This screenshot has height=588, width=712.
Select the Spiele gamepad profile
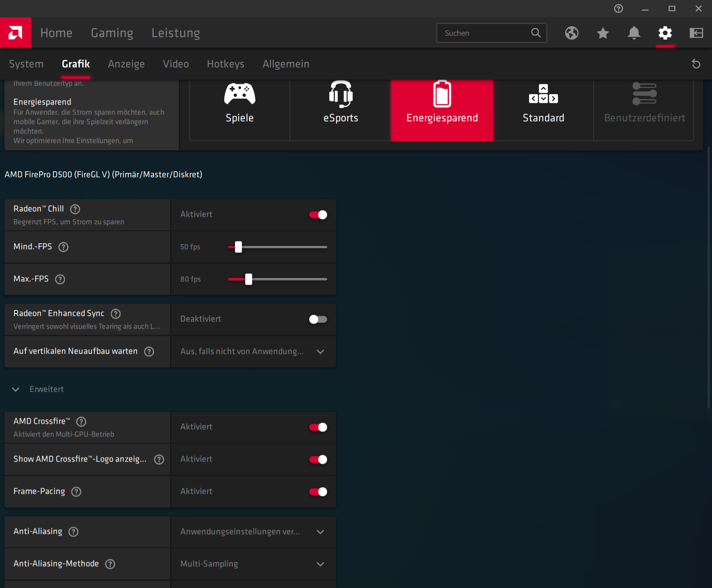(239, 110)
